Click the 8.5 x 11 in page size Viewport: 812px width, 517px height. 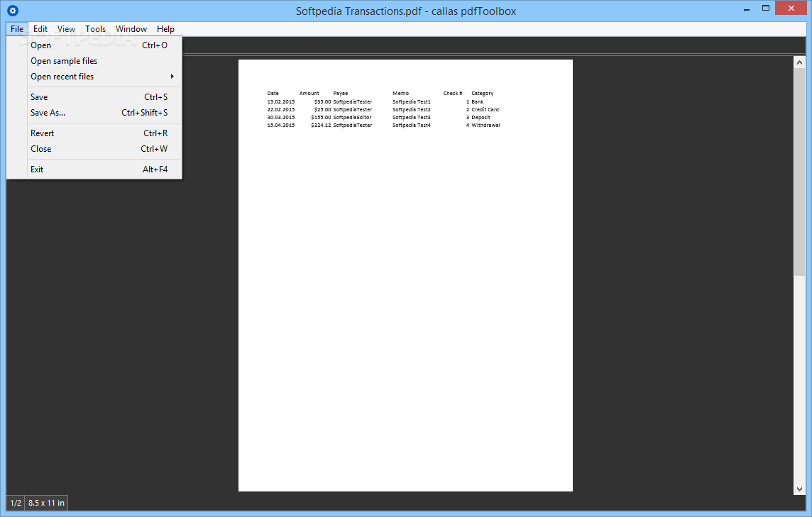click(x=46, y=503)
